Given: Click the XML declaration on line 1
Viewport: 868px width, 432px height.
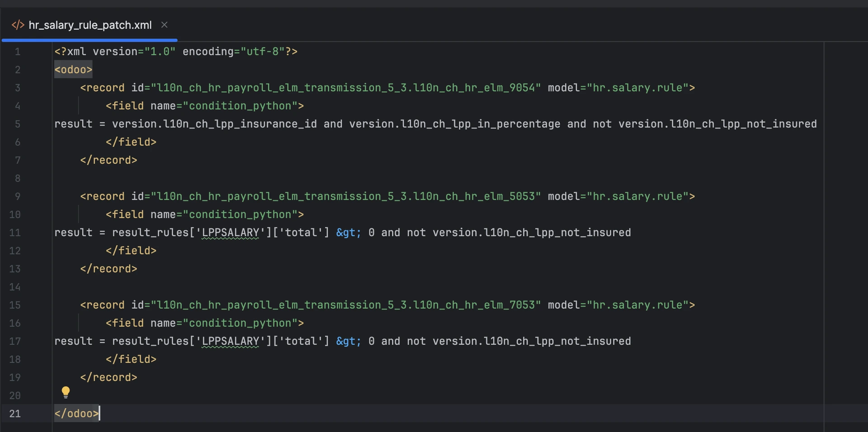Looking at the screenshot, I should (x=176, y=52).
